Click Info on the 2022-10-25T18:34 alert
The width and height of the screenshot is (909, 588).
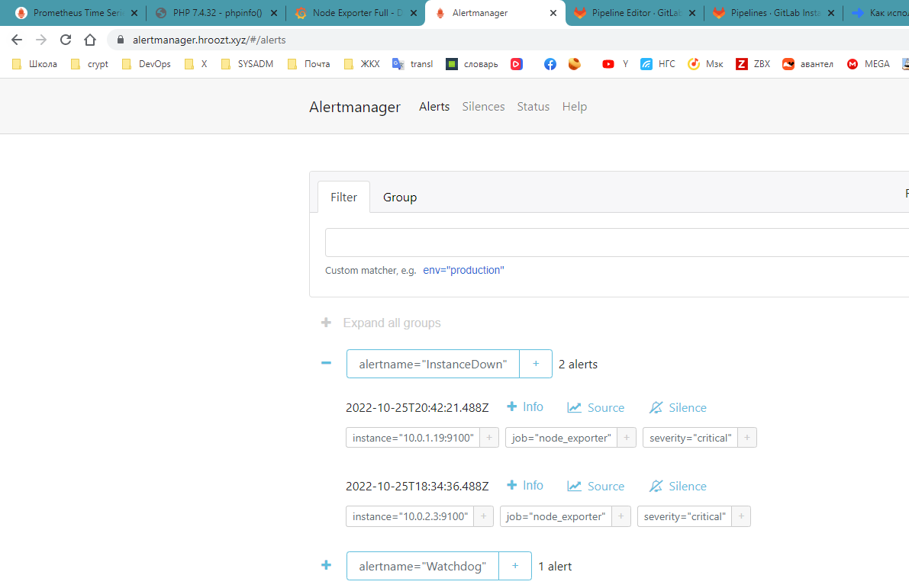524,485
